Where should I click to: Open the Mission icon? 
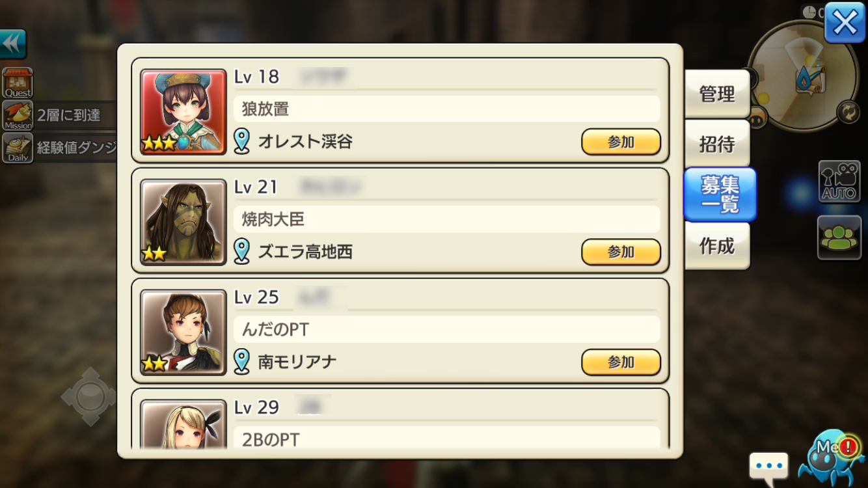click(x=18, y=115)
